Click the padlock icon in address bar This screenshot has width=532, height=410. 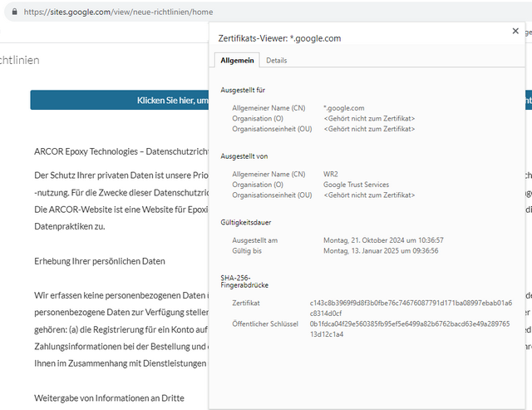14,12
